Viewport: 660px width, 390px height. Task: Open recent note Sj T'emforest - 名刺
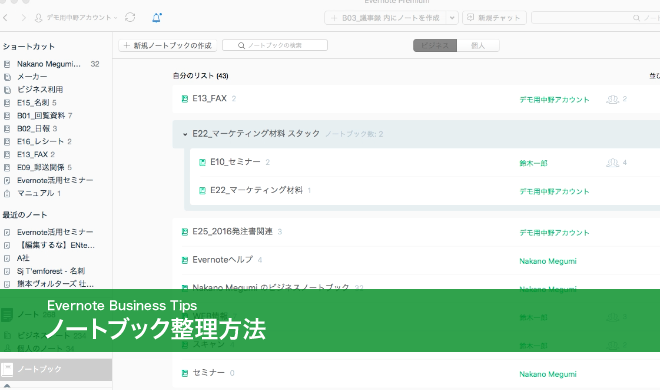(51, 271)
